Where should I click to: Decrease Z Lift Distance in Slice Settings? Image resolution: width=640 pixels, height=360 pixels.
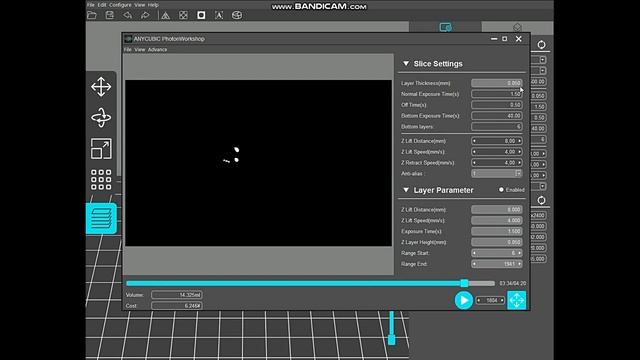[x=474, y=141]
